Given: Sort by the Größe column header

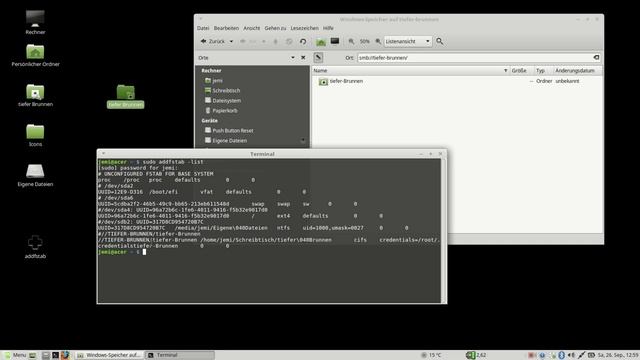Looking at the screenshot, I should coord(521,71).
